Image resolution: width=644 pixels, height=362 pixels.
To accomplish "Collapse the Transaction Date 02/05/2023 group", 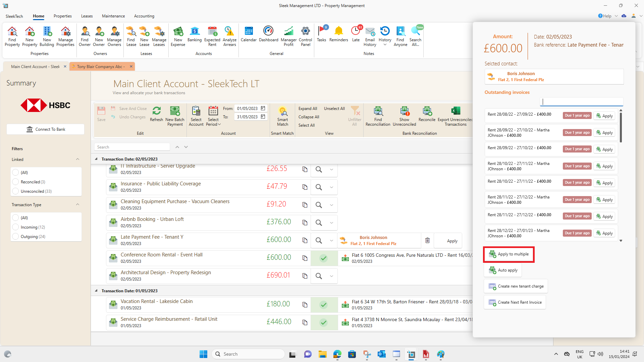I will coord(96,159).
